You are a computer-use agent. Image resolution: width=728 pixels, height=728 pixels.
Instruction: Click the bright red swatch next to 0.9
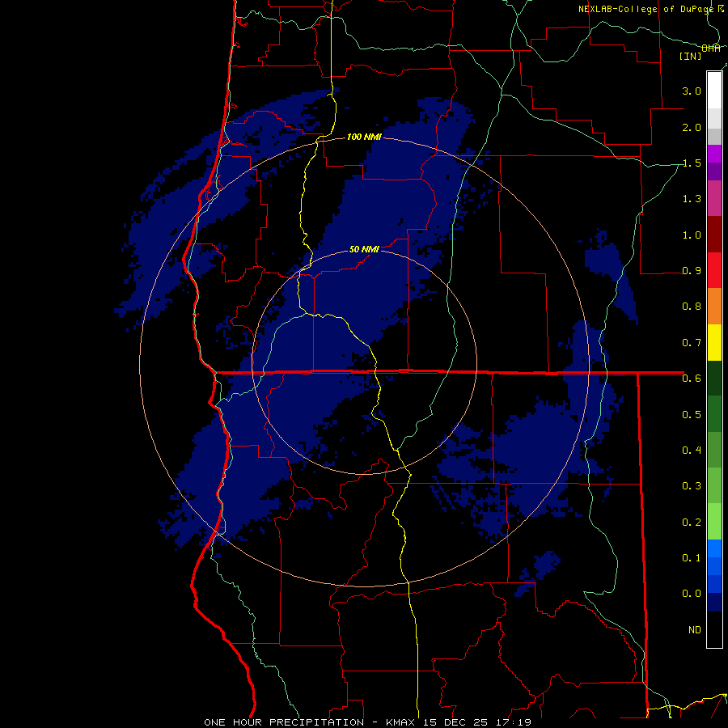click(x=714, y=270)
